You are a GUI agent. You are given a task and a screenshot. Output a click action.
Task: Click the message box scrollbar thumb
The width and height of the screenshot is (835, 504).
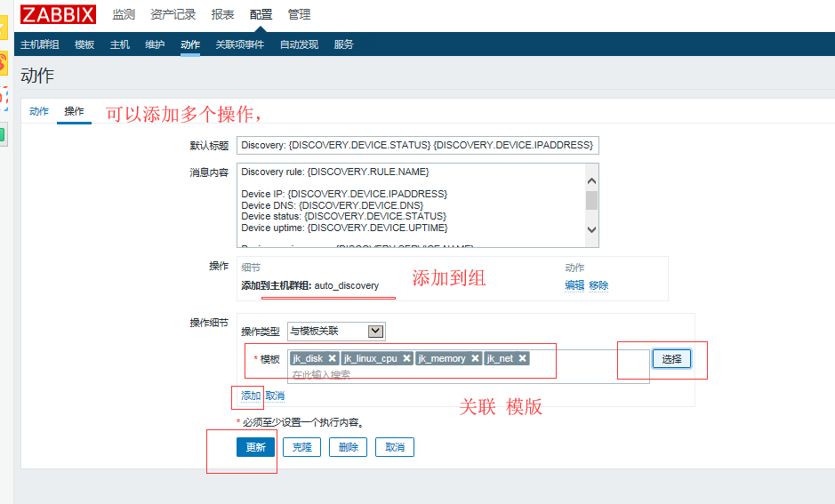point(591,201)
